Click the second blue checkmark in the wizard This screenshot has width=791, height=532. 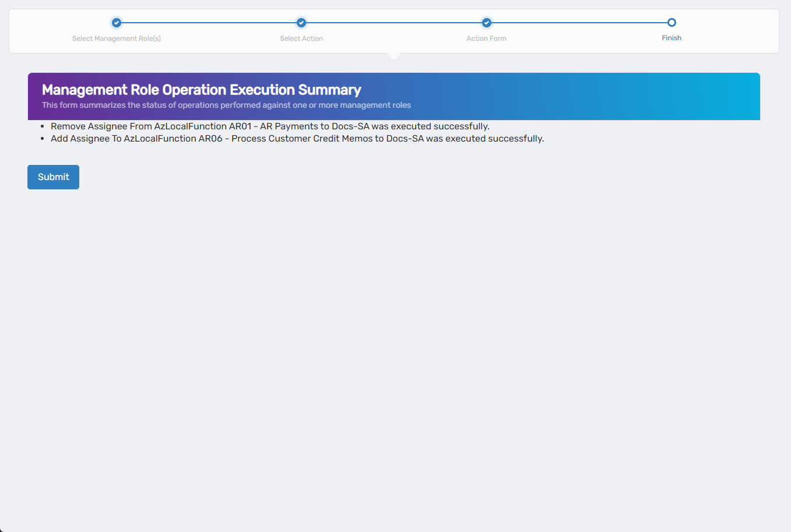point(301,22)
